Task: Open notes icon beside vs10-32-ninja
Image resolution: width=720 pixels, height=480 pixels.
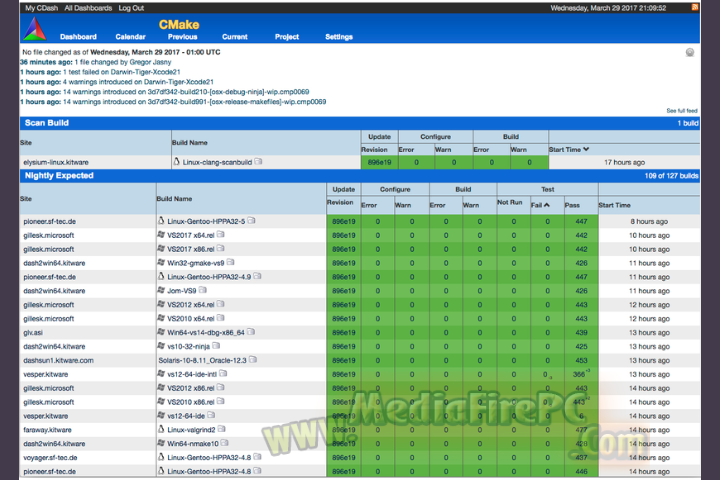Action: coord(216,346)
